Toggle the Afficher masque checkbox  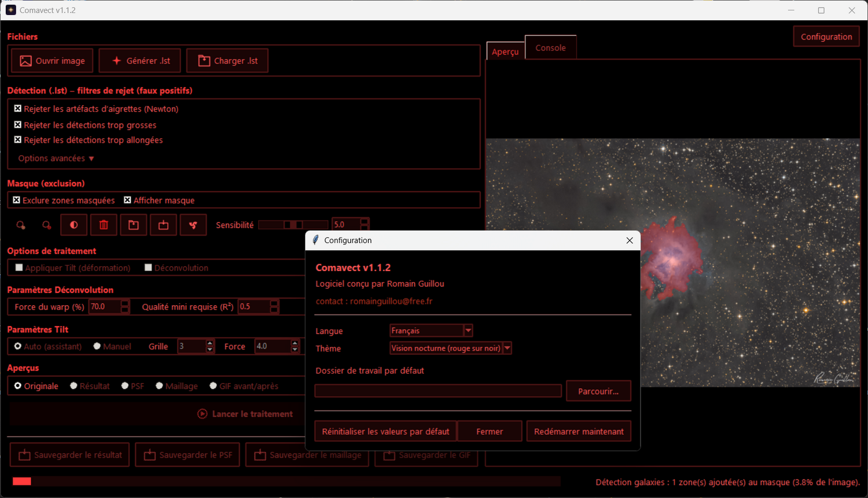pos(127,200)
